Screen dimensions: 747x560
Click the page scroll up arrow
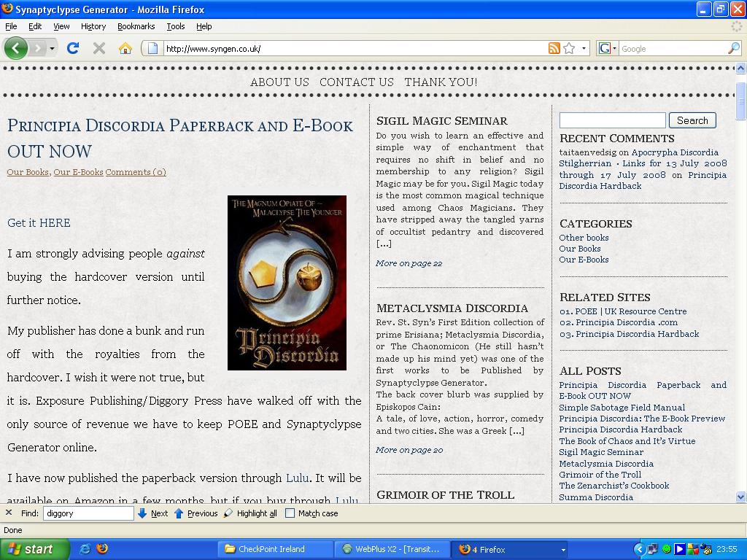[741, 69]
